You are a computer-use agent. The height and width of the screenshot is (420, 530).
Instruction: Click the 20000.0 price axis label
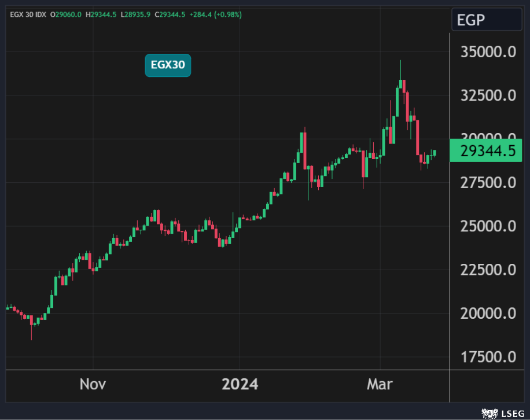pyautogui.click(x=487, y=313)
